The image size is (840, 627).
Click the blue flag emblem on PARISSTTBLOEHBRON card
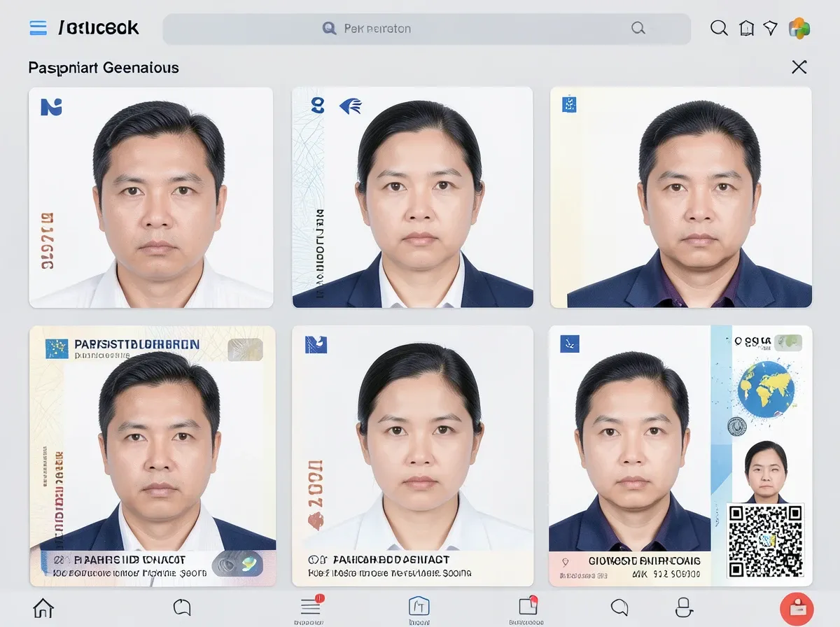coord(57,348)
